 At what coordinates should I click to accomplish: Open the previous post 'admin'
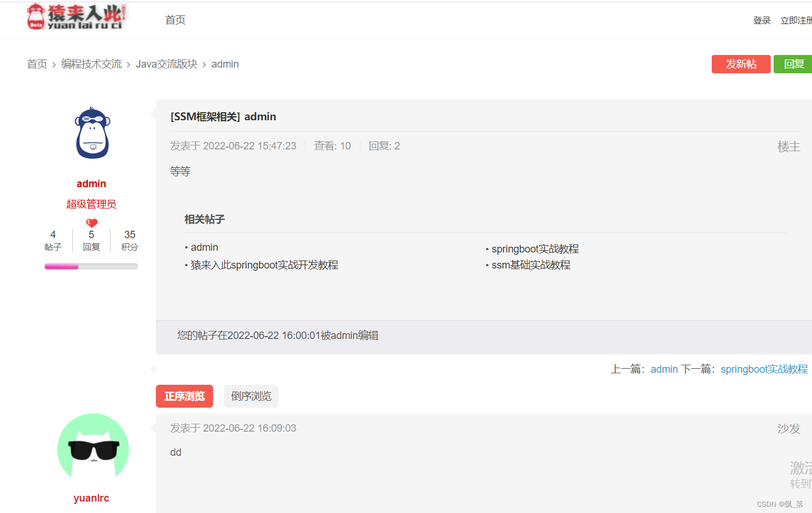tap(664, 369)
